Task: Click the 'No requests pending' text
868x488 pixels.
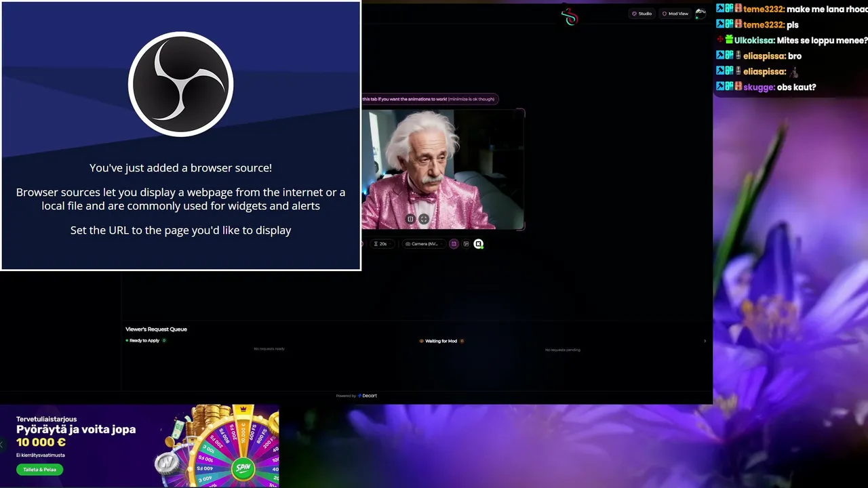Action: point(563,350)
